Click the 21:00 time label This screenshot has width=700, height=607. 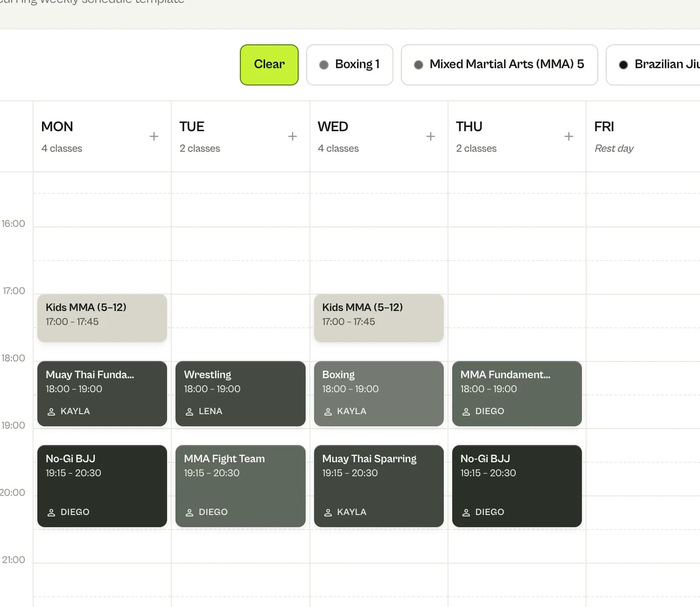(13, 560)
